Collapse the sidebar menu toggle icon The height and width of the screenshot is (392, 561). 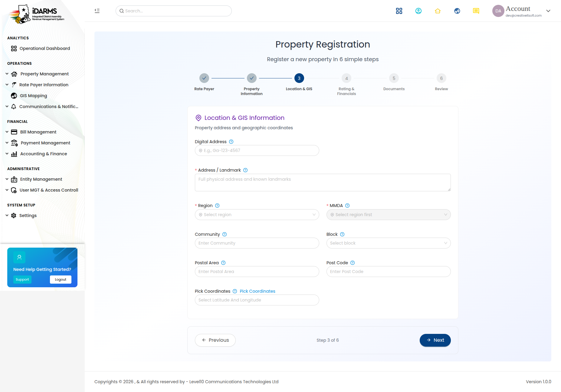point(97,11)
